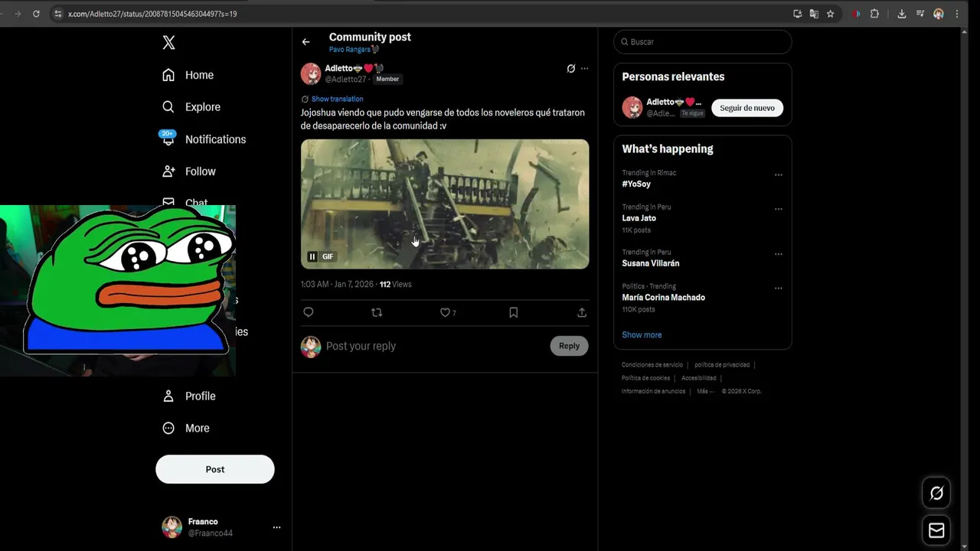Click Show translation link
Screen dimensions: 980x551
[337, 99]
